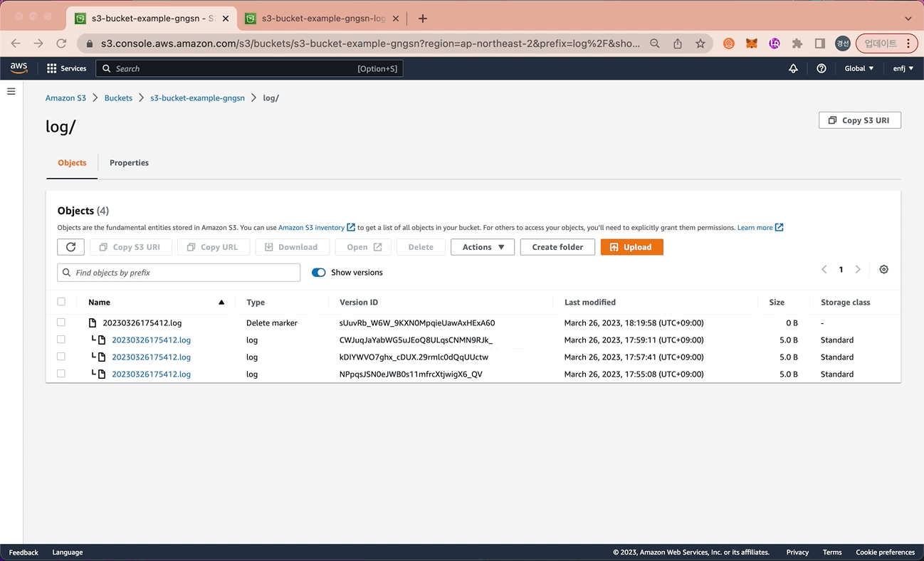924x561 pixels.
Task: Open the browser extensions puzzle icon
Action: 797,43
